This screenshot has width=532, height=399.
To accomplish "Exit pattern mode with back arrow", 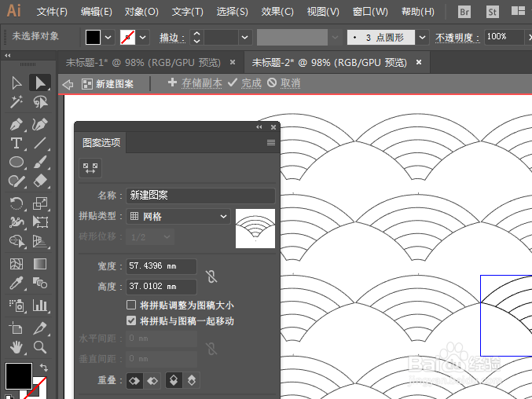I will [x=68, y=84].
